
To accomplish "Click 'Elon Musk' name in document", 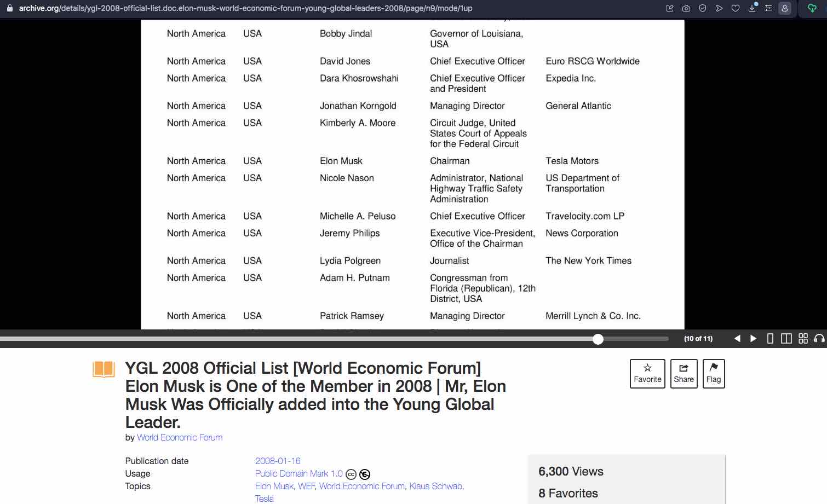I will pos(341,161).
